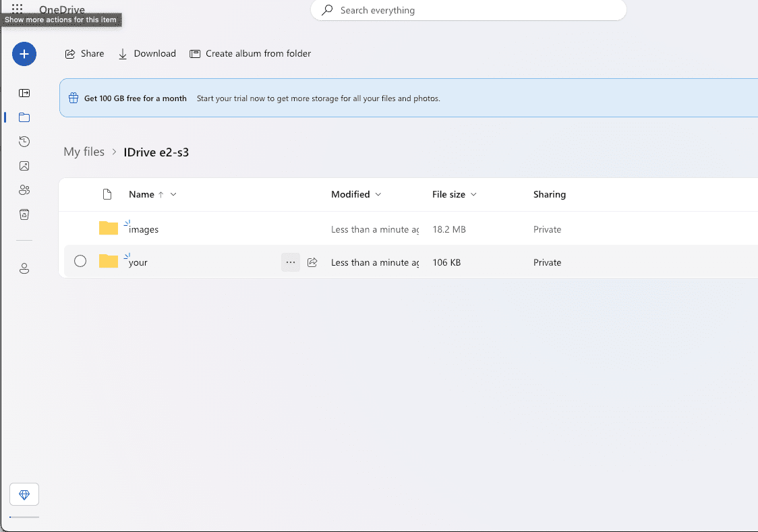The width and height of the screenshot is (758, 532).
Task: Open the Photos sidebar icon
Action: [x=24, y=166]
